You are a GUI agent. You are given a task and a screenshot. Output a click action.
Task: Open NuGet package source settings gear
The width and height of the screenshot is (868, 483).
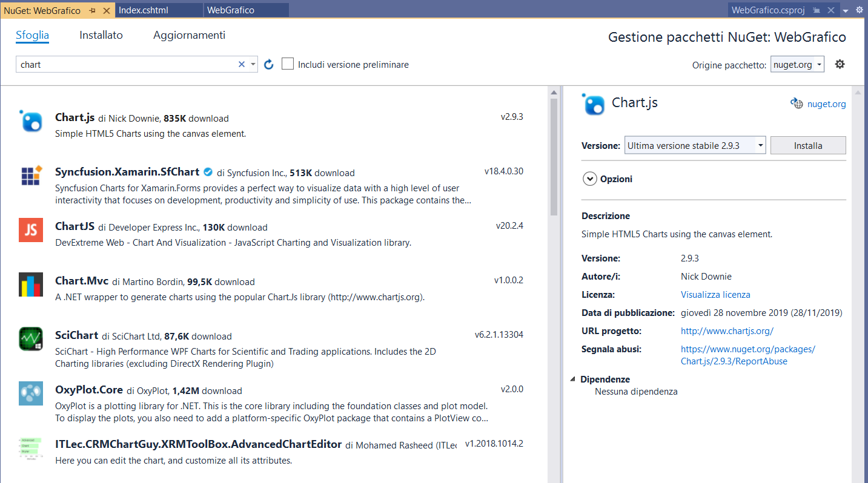[840, 64]
